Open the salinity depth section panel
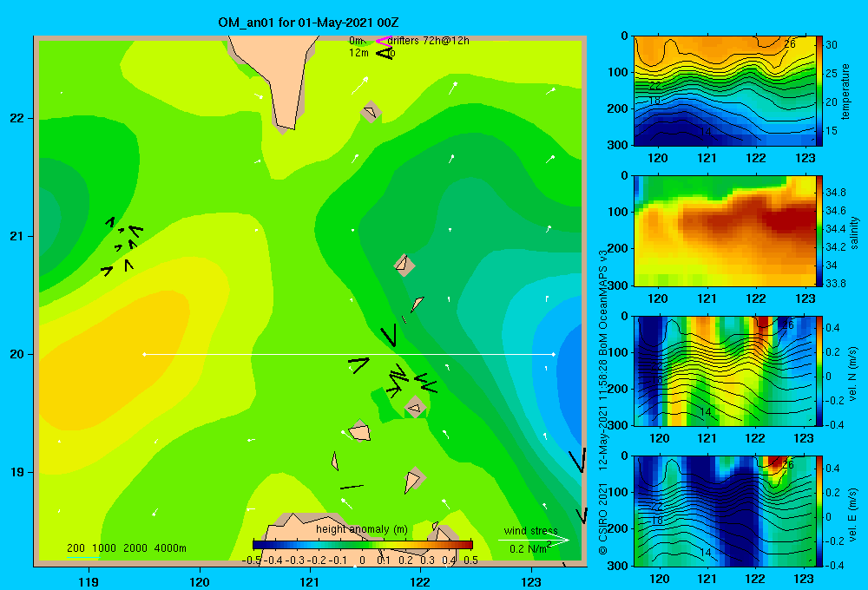The image size is (868, 590). [x=724, y=231]
